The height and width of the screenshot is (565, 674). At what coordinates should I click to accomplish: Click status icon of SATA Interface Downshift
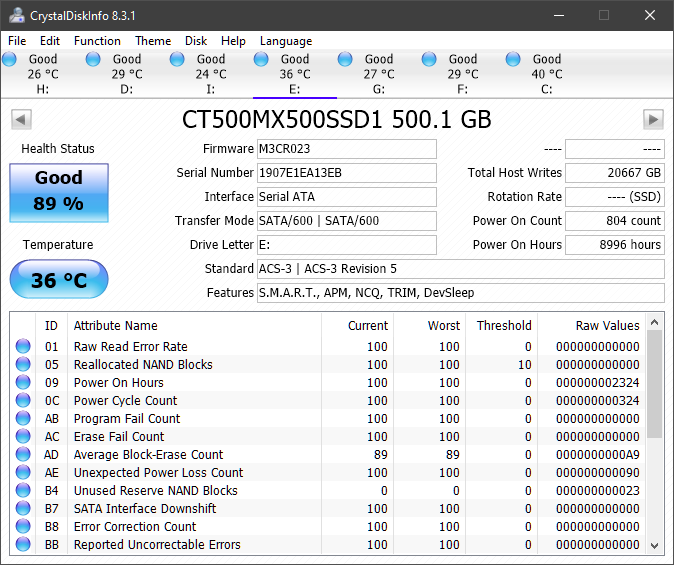23,508
